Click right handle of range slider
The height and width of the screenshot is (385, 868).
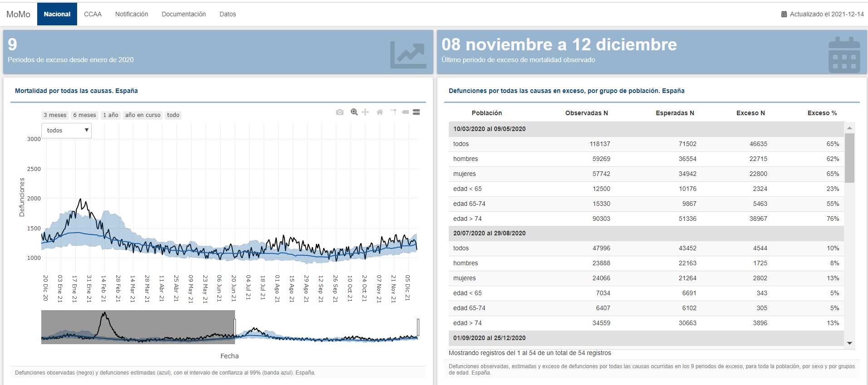coord(418,327)
